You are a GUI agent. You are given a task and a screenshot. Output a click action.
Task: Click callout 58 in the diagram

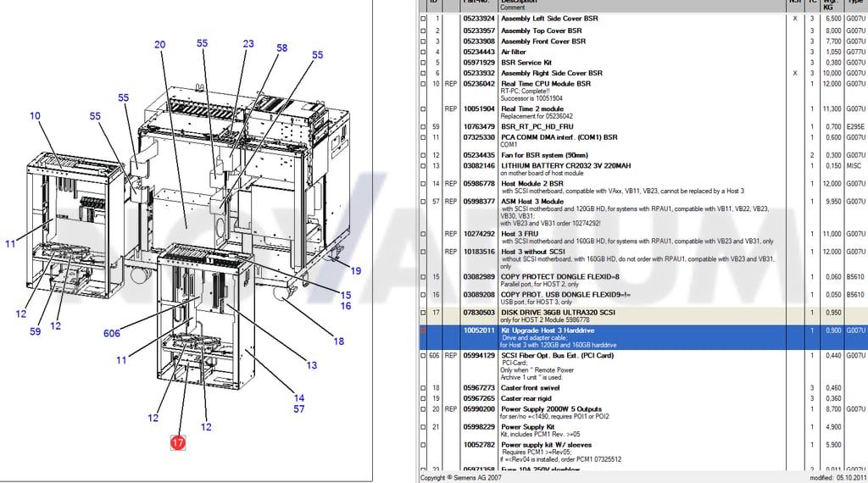pos(282,48)
